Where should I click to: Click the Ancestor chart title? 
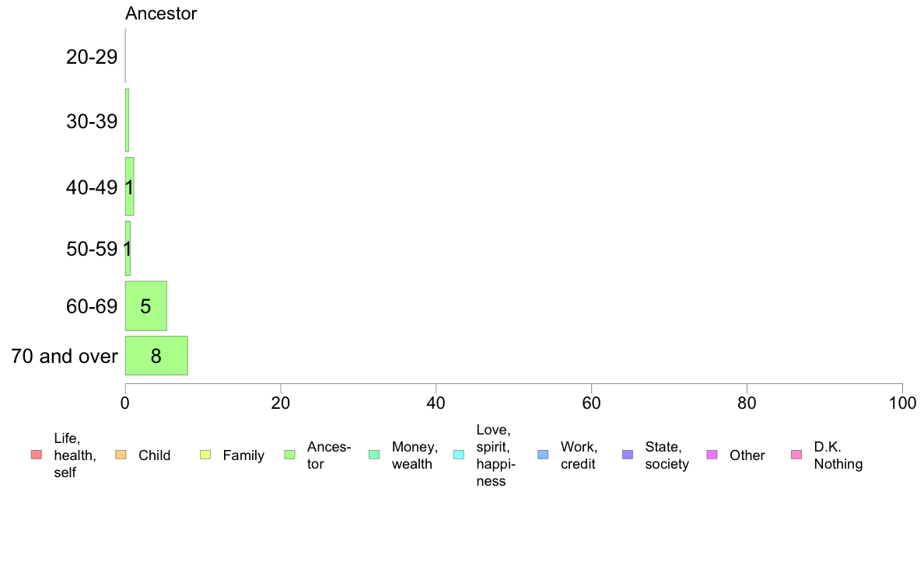pyautogui.click(x=161, y=13)
